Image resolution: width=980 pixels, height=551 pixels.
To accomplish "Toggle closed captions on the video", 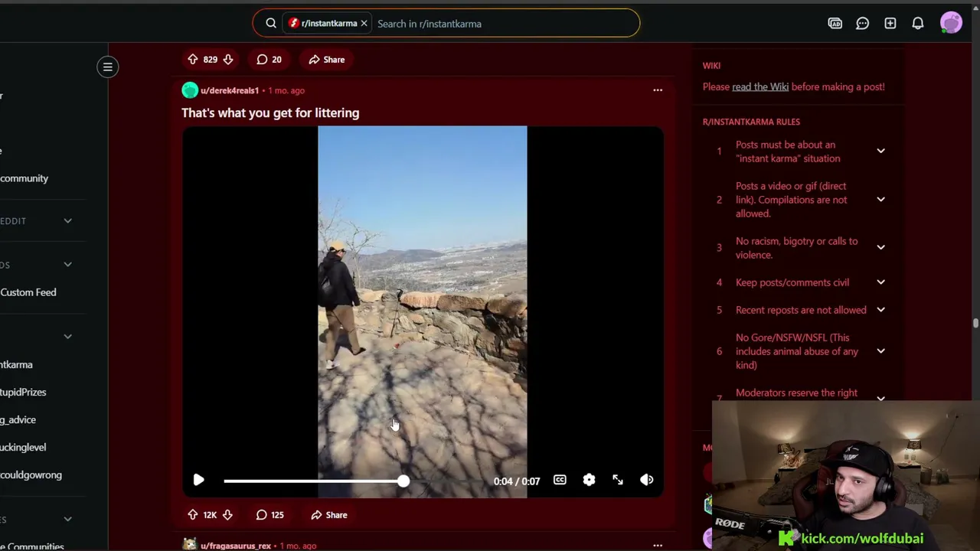I will pyautogui.click(x=560, y=481).
